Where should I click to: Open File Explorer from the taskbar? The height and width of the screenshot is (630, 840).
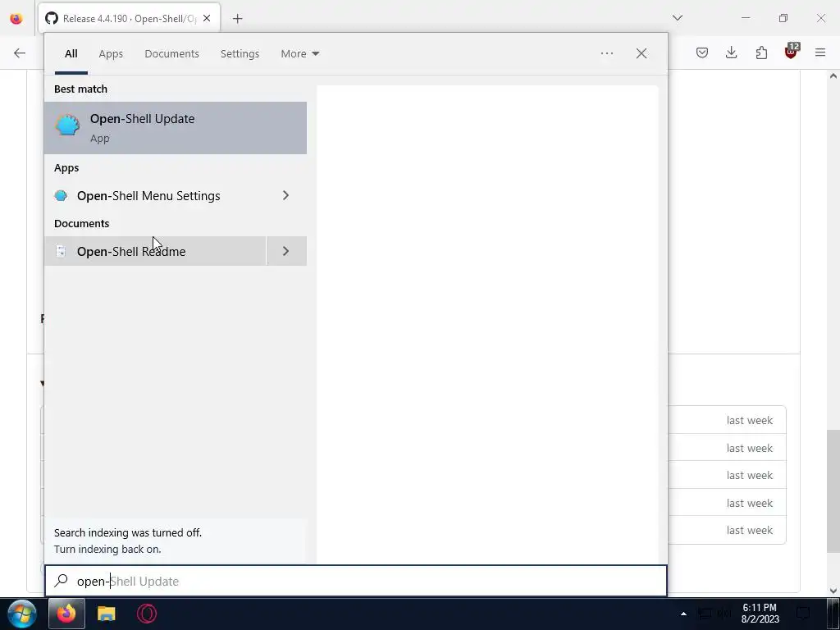pyautogui.click(x=107, y=614)
